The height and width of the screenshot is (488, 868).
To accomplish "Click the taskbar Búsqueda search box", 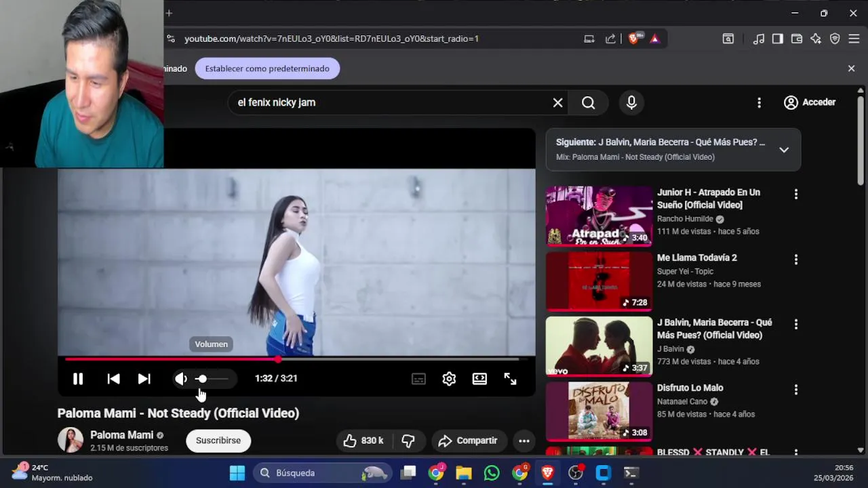I will pos(324,473).
